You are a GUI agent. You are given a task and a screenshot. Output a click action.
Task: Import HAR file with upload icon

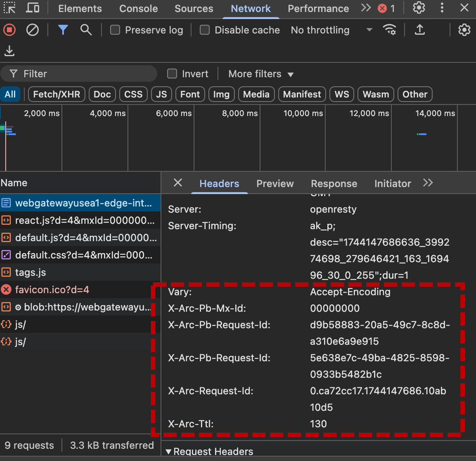coord(420,30)
